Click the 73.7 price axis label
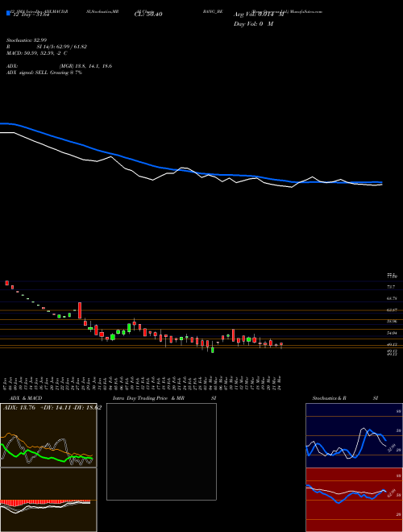Screen dimensions: 403x532 [391, 287]
